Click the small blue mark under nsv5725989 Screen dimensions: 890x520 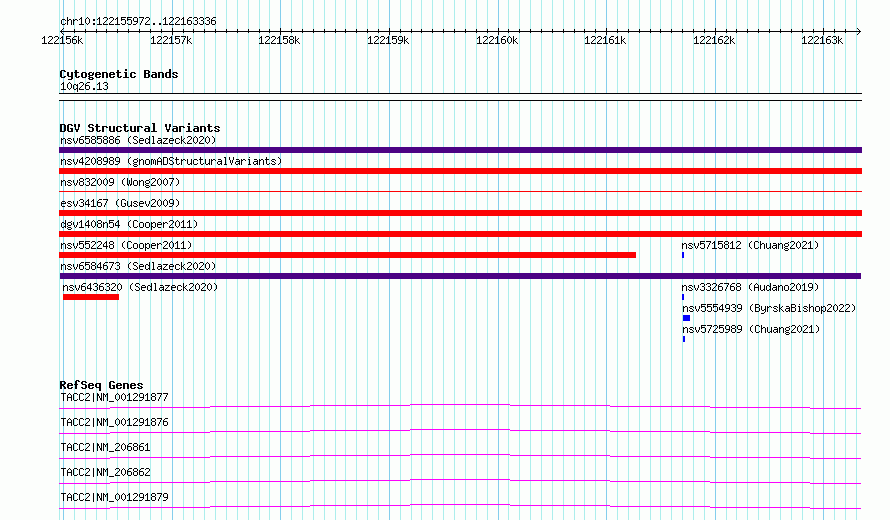pyautogui.click(x=684, y=339)
